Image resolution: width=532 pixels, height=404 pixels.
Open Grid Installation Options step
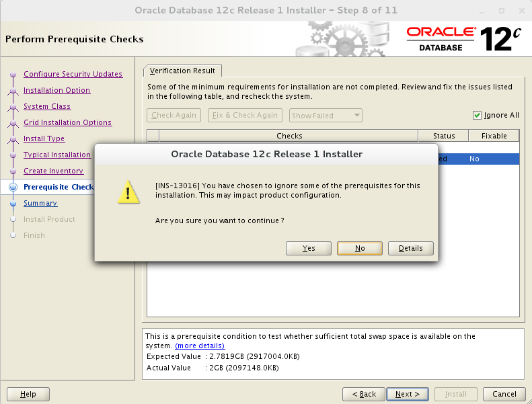coord(67,122)
